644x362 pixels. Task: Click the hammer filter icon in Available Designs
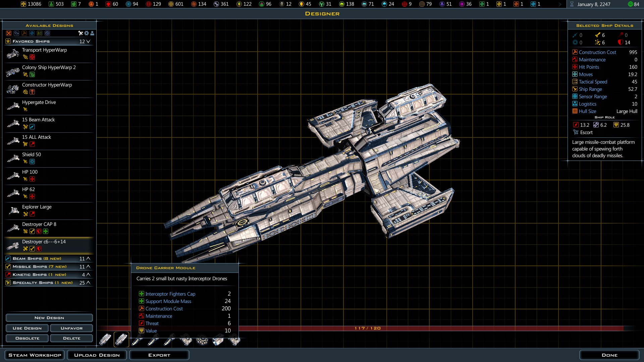pos(24,33)
